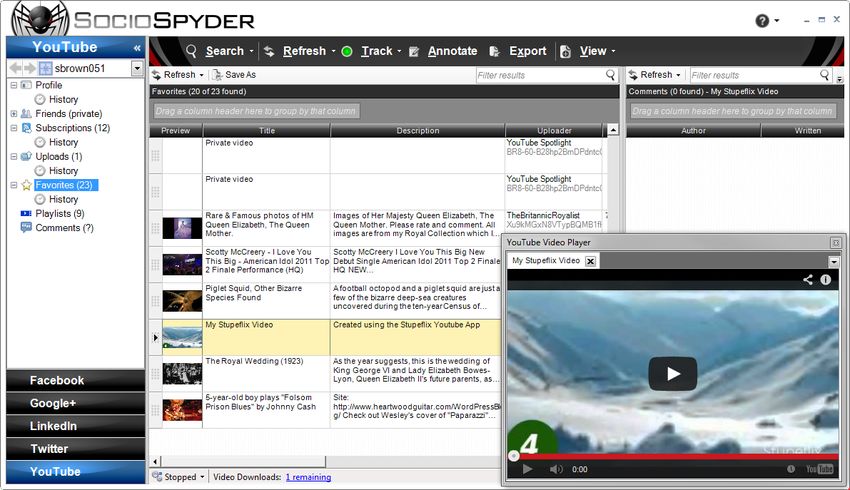Open the 1 remaining downloads link
Screen dimensions: 850x490
(x=308, y=477)
